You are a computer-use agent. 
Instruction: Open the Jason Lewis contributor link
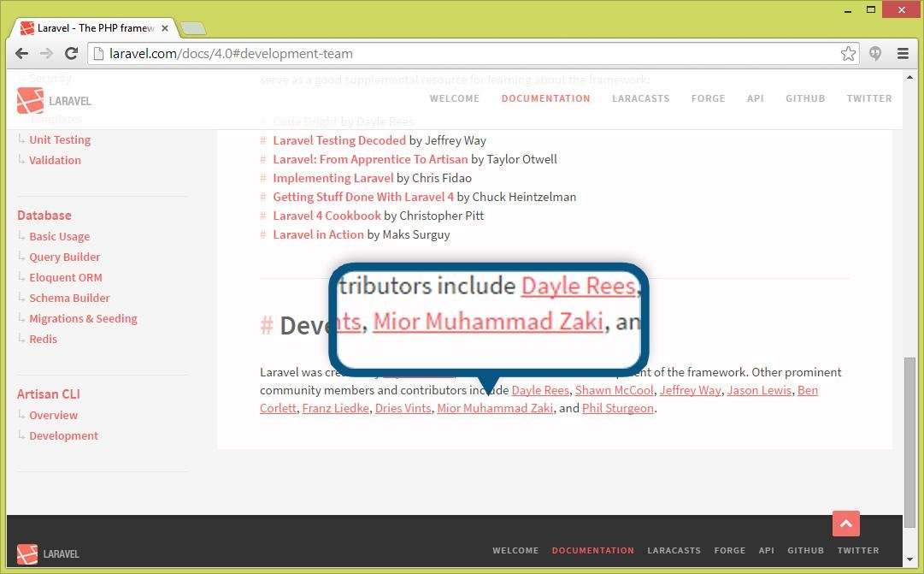click(759, 391)
